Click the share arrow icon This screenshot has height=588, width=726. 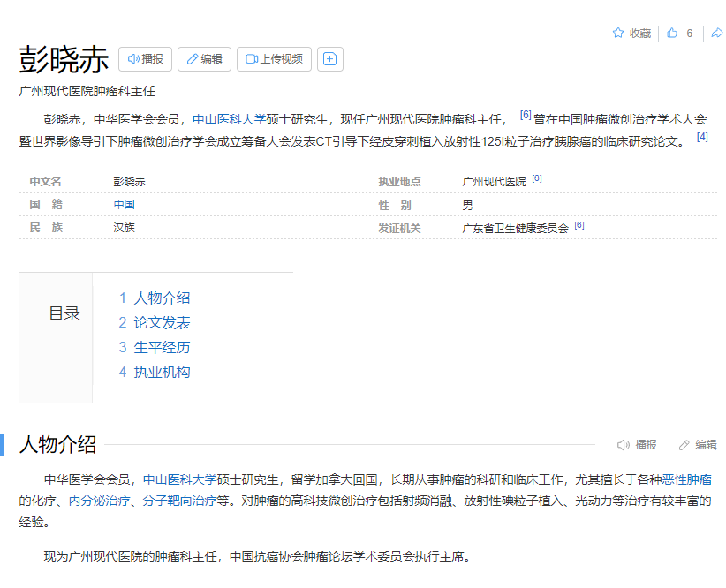pos(717,33)
